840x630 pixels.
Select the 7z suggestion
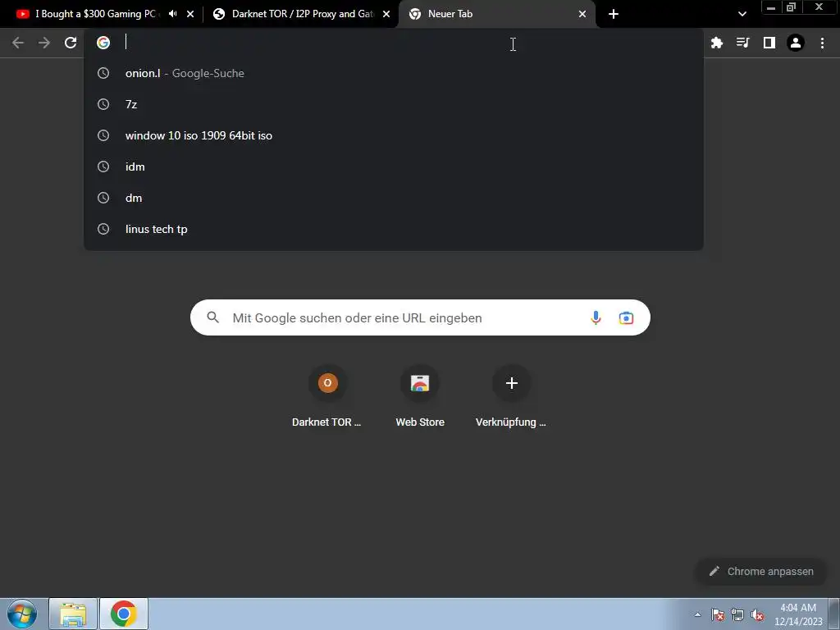pos(394,104)
